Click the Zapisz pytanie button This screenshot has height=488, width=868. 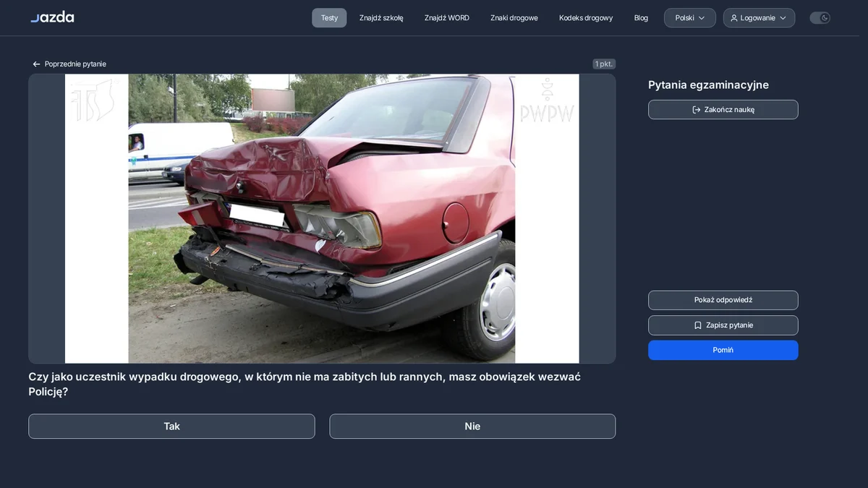tap(723, 325)
